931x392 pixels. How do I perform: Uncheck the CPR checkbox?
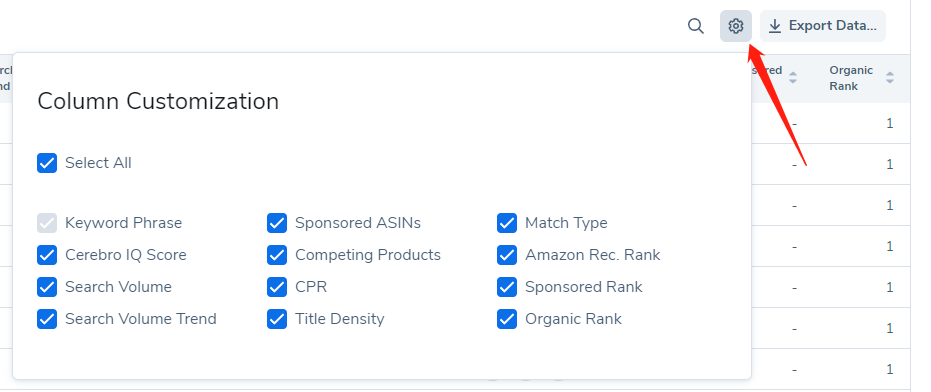coord(277,287)
